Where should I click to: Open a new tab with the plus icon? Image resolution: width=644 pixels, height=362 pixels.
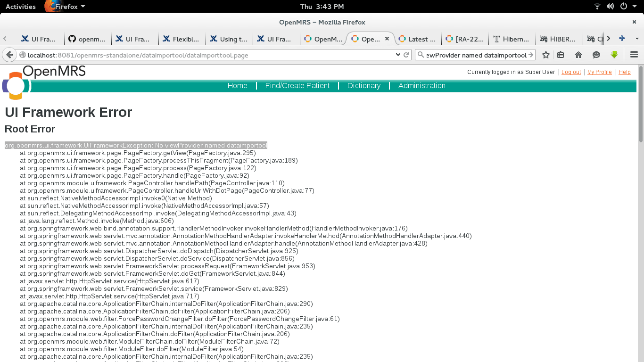[x=622, y=39]
